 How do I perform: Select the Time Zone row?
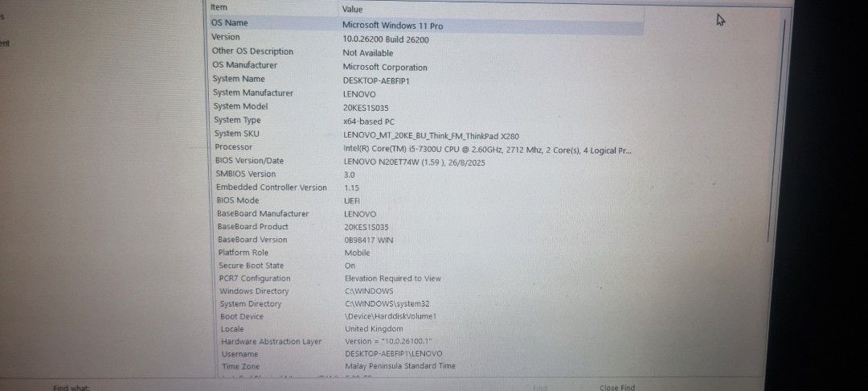(x=425, y=366)
